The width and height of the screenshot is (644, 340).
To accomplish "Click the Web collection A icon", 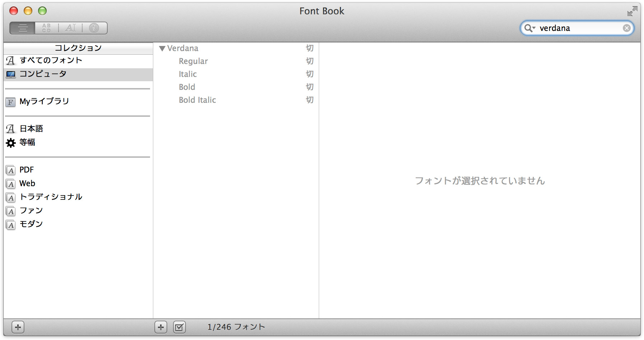I will click(x=11, y=184).
